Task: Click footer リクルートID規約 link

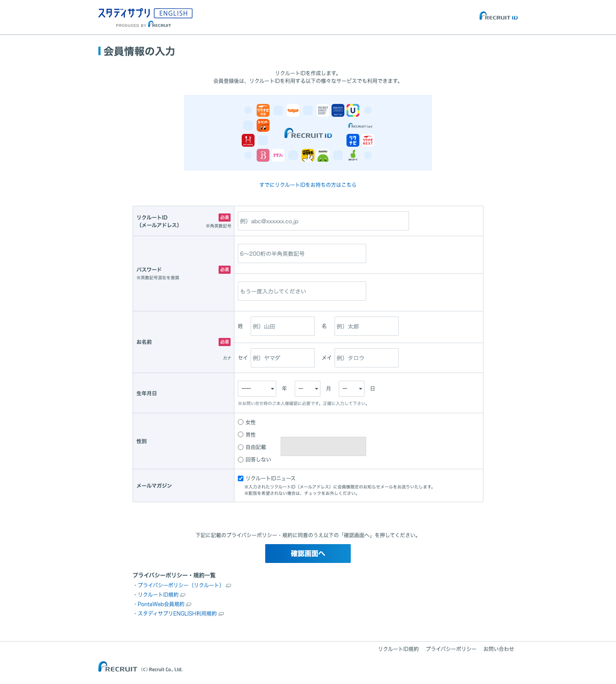Action: tap(398, 649)
